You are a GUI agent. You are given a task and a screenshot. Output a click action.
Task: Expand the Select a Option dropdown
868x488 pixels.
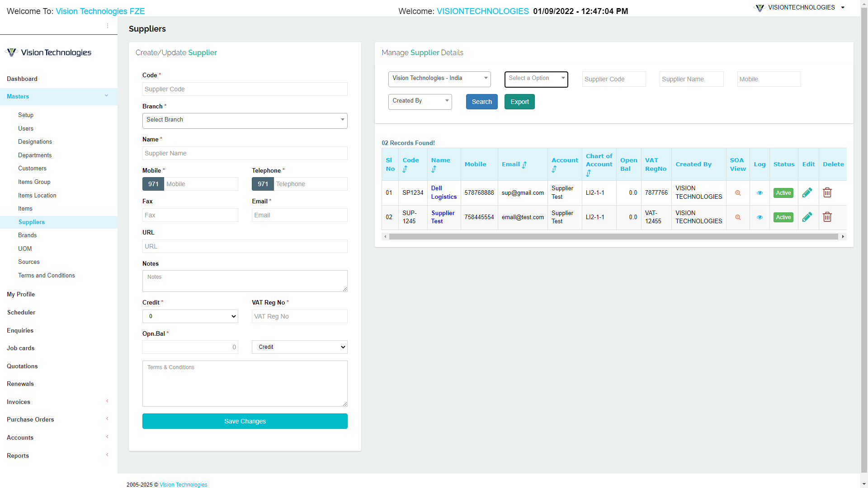536,79
